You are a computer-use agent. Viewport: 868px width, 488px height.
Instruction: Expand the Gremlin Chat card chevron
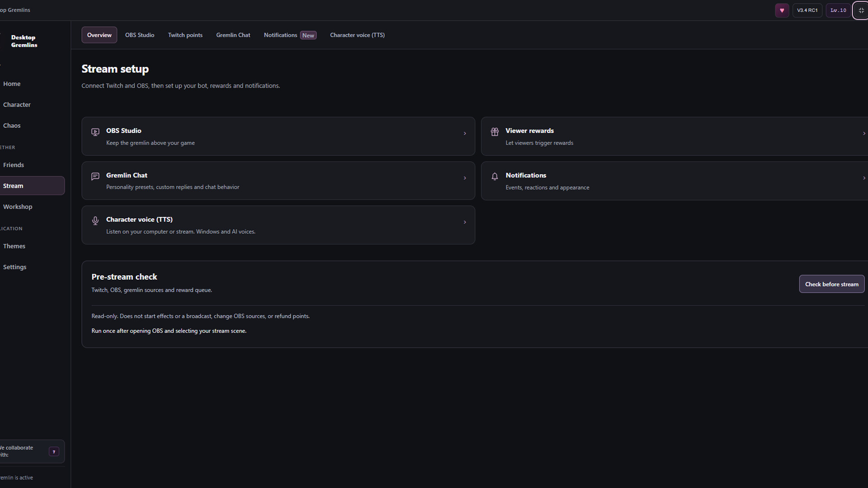pyautogui.click(x=465, y=178)
